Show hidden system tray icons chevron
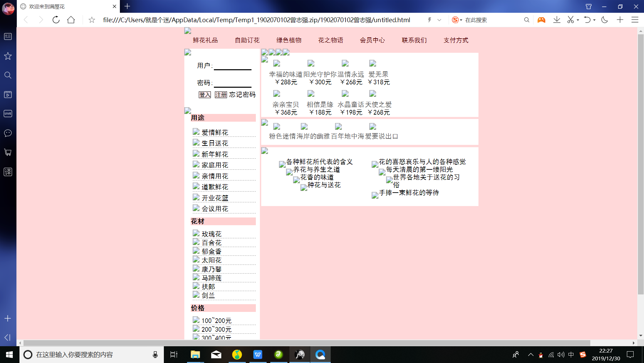Image resolution: width=644 pixels, height=363 pixels. tap(531, 355)
